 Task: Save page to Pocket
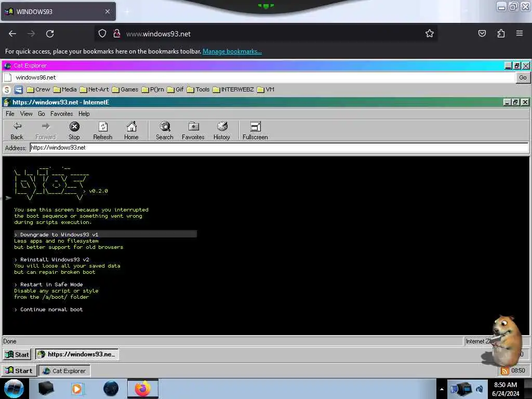tap(482, 33)
